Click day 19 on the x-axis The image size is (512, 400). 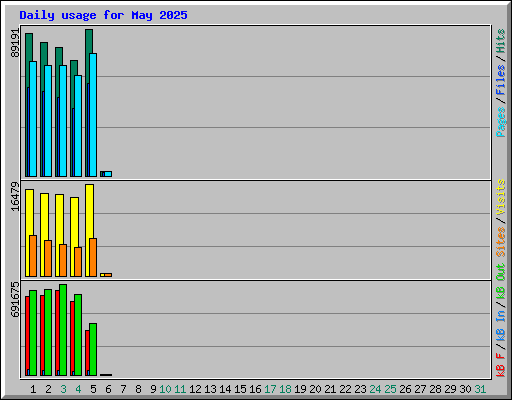(300, 389)
